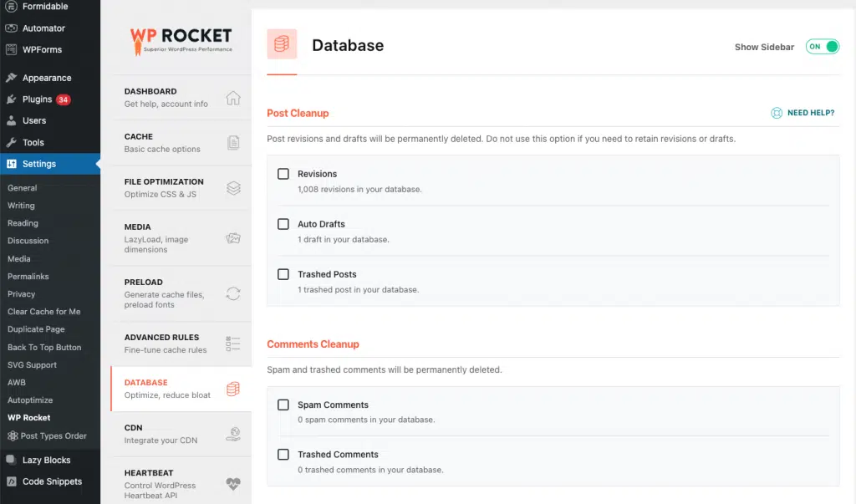This screenshot has width=856, height=504.
Task: Open SVG Support settings
Action: [32, 364]
